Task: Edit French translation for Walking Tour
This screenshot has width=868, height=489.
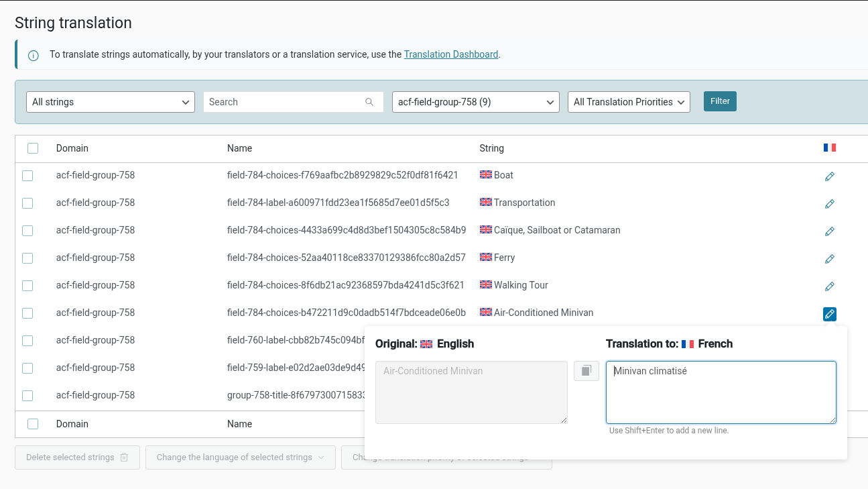Action: click(x=829, y=286)
